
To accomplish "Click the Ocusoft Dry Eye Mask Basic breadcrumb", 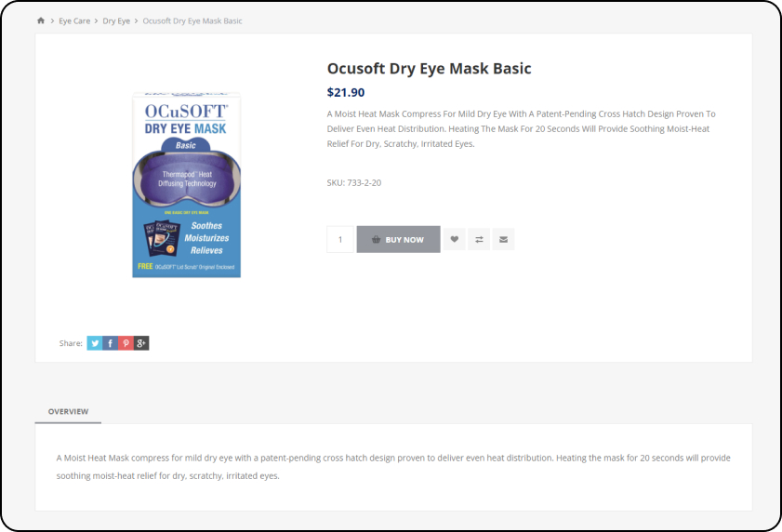I will [192, 20].
